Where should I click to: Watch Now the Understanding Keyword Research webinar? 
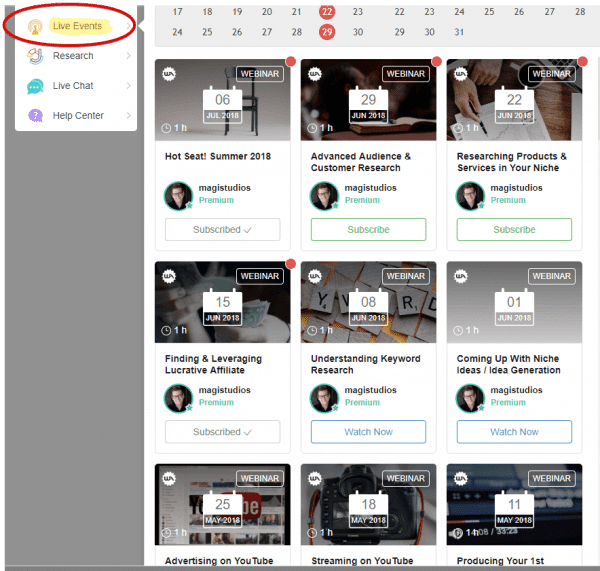pyautogui.click(x=368, y=432)
